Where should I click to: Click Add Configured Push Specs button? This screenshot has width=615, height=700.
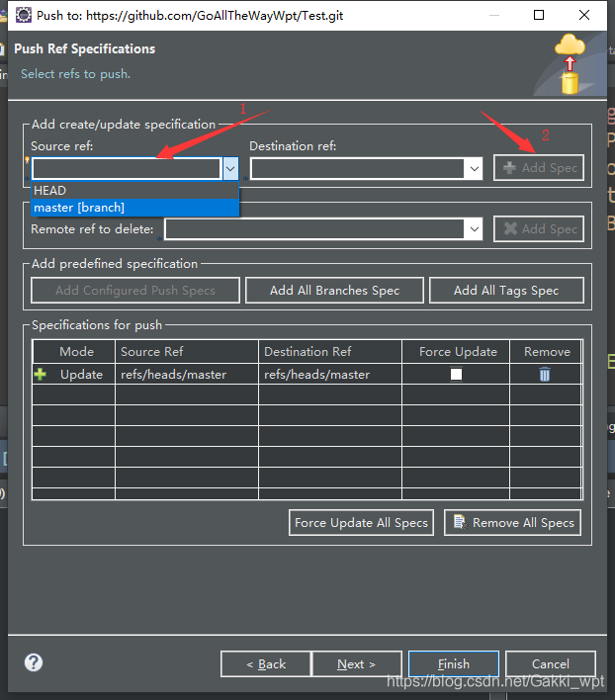pos(135,290)
